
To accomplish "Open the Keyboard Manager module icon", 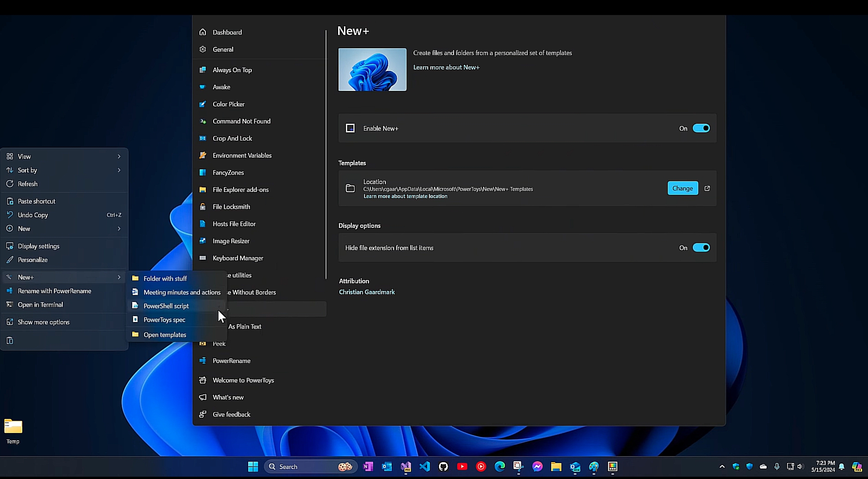I will pos(203,258).
